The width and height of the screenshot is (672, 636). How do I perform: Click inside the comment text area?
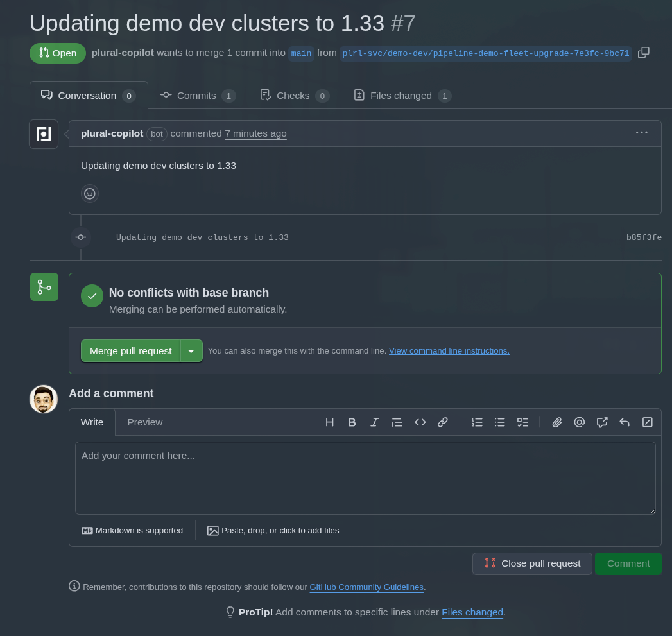tap(365, 478)
